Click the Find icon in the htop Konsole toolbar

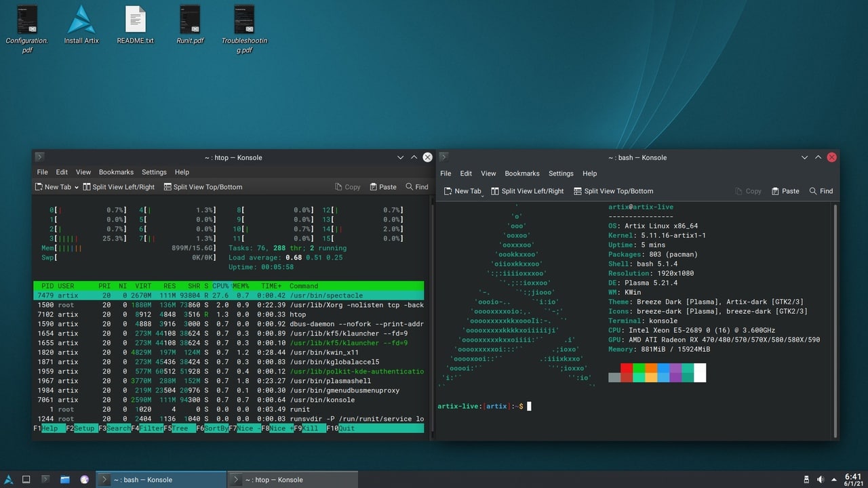[417, 187]
